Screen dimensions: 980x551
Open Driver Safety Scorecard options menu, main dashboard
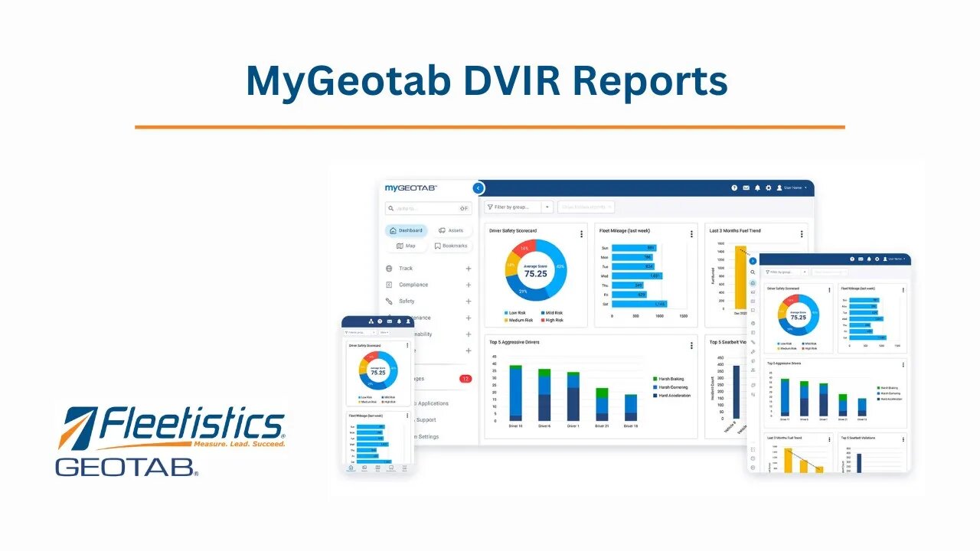tap(581, 234)
